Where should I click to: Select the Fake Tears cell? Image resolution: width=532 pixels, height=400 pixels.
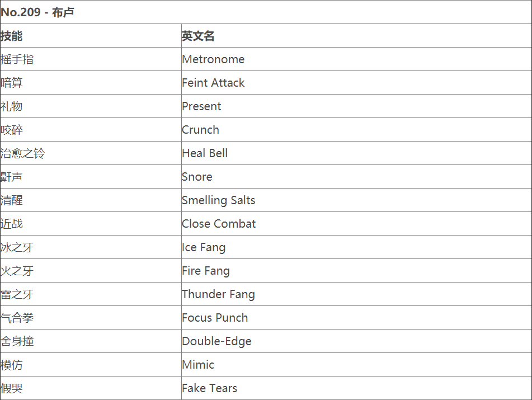point(209,388)
